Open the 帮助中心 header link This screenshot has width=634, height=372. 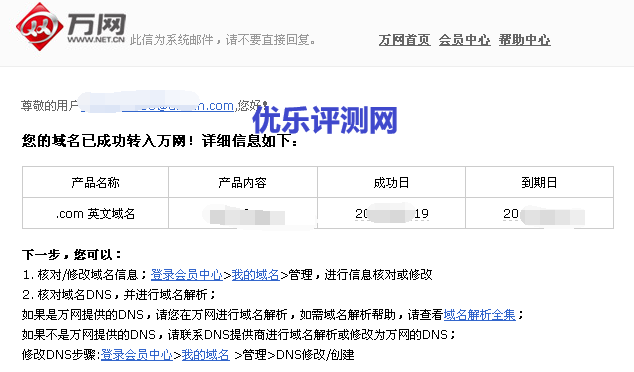pos(524,40)
